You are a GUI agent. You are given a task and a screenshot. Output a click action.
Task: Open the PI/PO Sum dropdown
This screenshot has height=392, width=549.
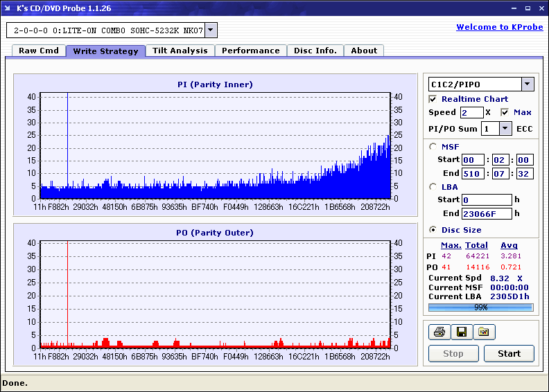(x=505, y=129)
